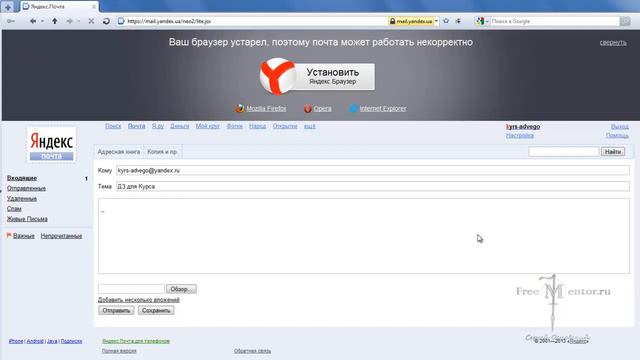
Task: Open Поиск in top navigation
Action: click(113, 126)
